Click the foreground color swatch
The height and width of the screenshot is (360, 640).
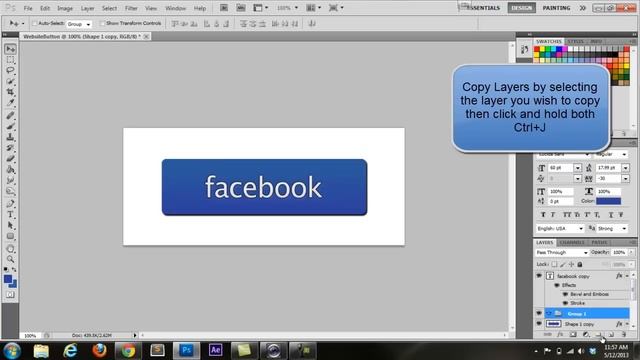point(8,279)
